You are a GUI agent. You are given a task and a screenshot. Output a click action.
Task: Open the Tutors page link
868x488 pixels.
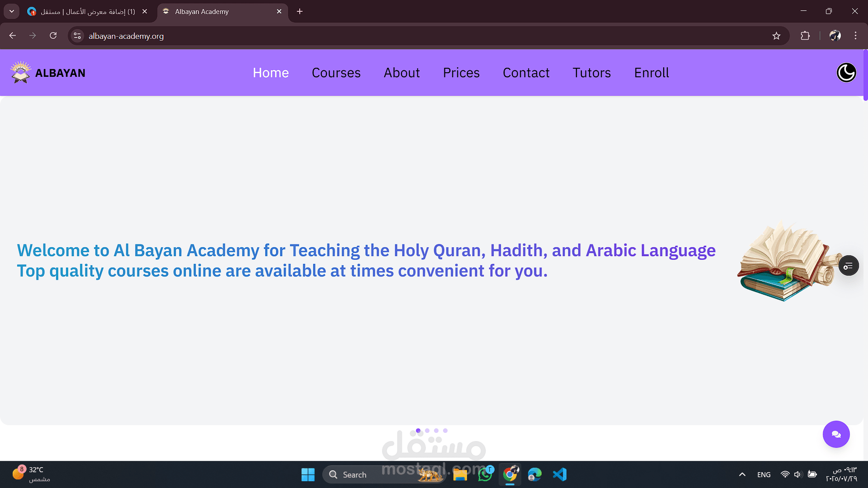pos(591,73)
